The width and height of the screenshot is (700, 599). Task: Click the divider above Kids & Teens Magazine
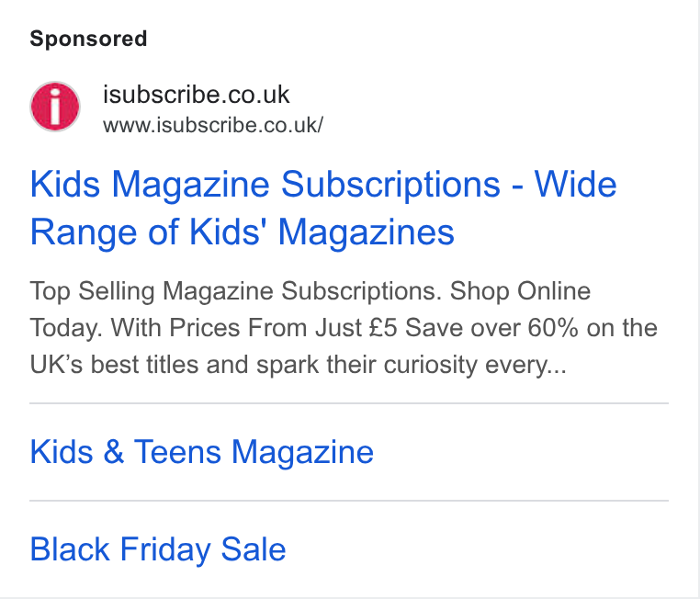tap(349, 403)
